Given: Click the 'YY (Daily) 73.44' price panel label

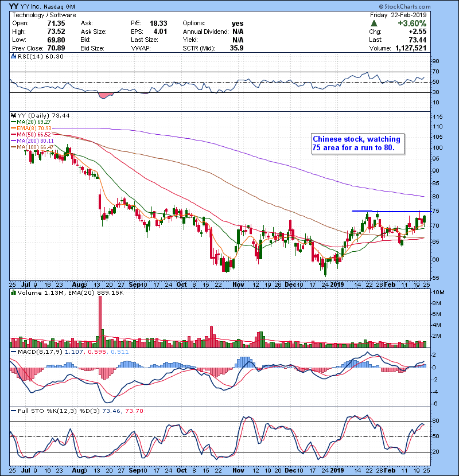Looking at the screenshot, I should coord(44,115).
